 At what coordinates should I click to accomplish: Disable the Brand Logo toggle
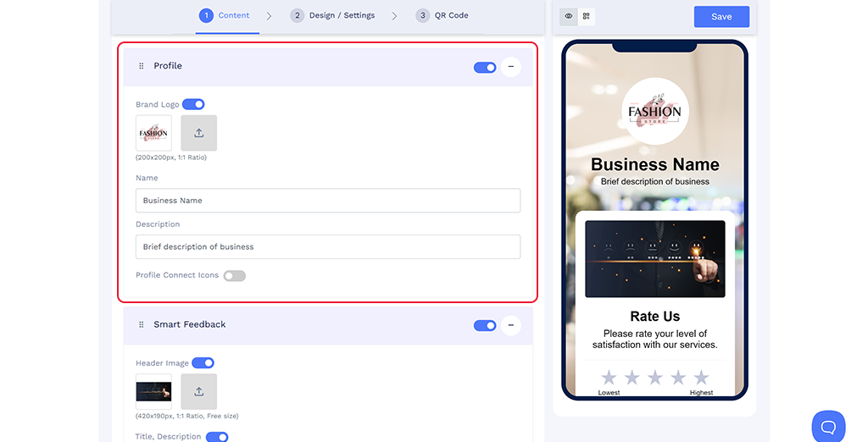(x=193, y=104)
